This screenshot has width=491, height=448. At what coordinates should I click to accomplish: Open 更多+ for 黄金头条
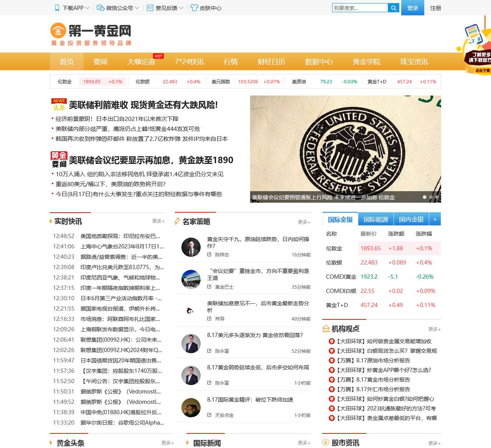click(167, 443)
